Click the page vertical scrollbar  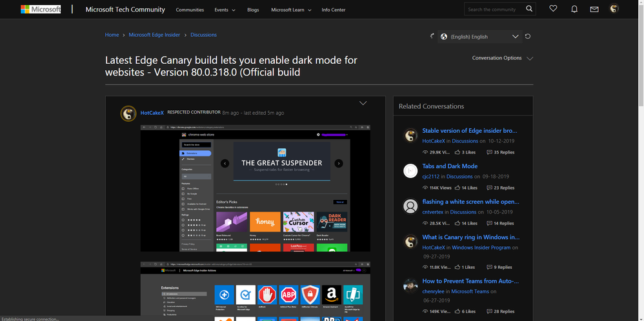click(641, 160)
